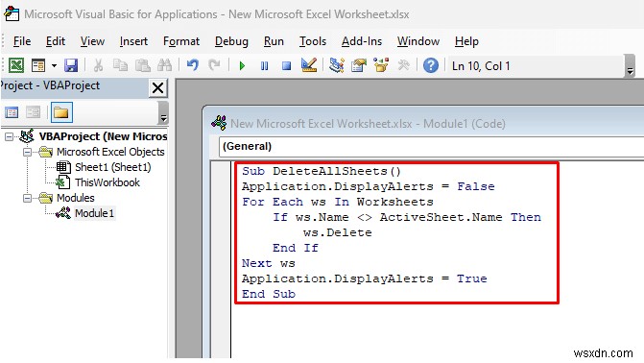The height and width of the screenshot is (363, 644).
Task: Click the code margin indicator bar
Action: (x=221, y=259)
